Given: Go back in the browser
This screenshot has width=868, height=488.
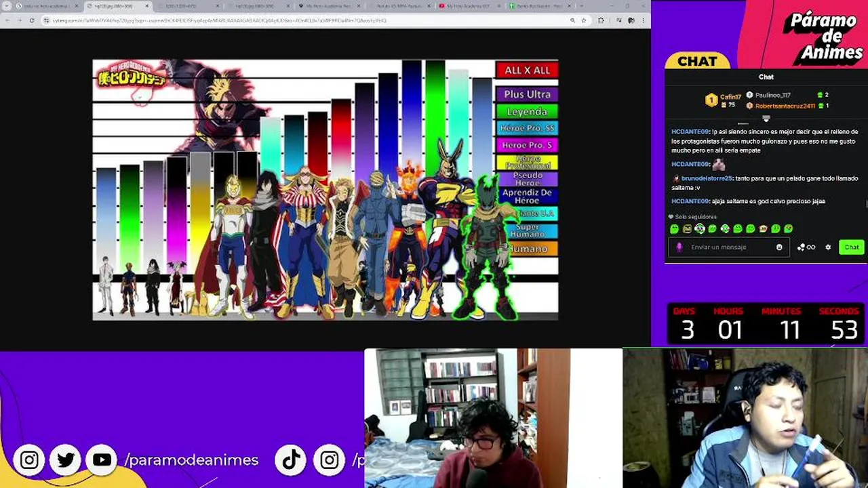Looking at the screenshot, I should click(x=7, y=20).
